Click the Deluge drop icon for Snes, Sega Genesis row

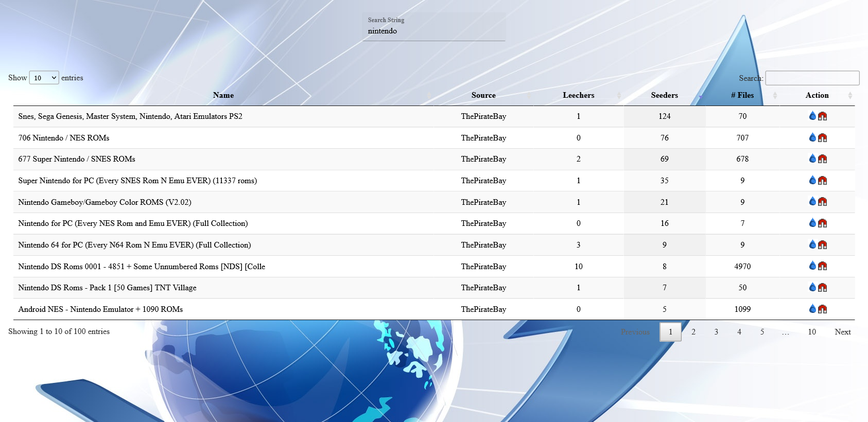tap(812, 116)
